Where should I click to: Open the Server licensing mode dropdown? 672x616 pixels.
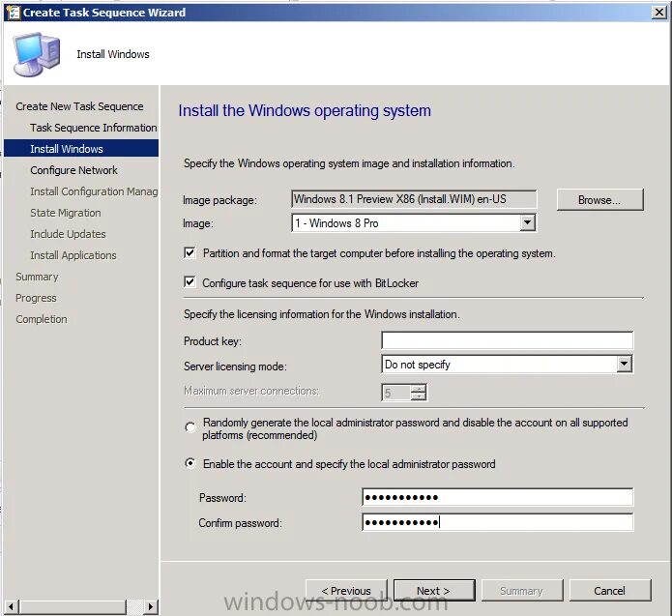coord(624,365)
